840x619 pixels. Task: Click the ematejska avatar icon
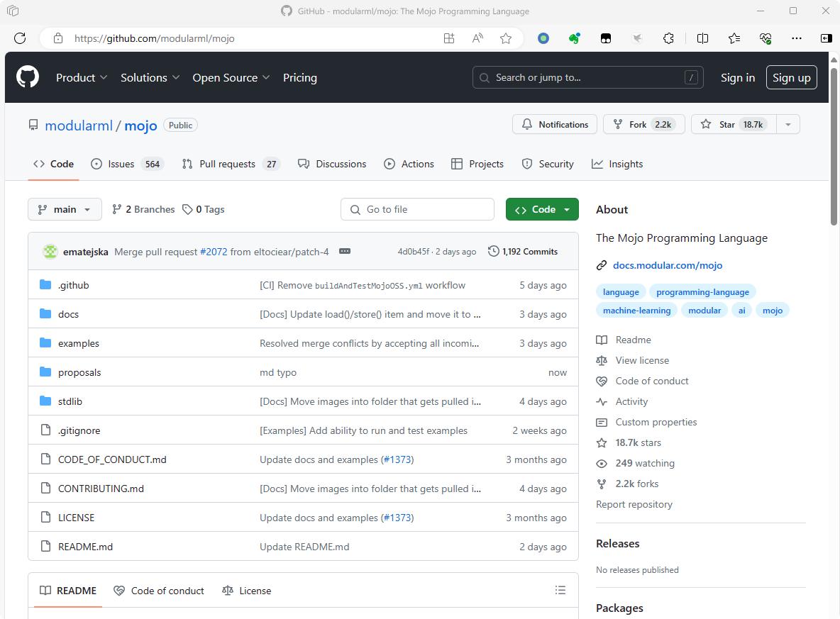(x=50, y=251)
